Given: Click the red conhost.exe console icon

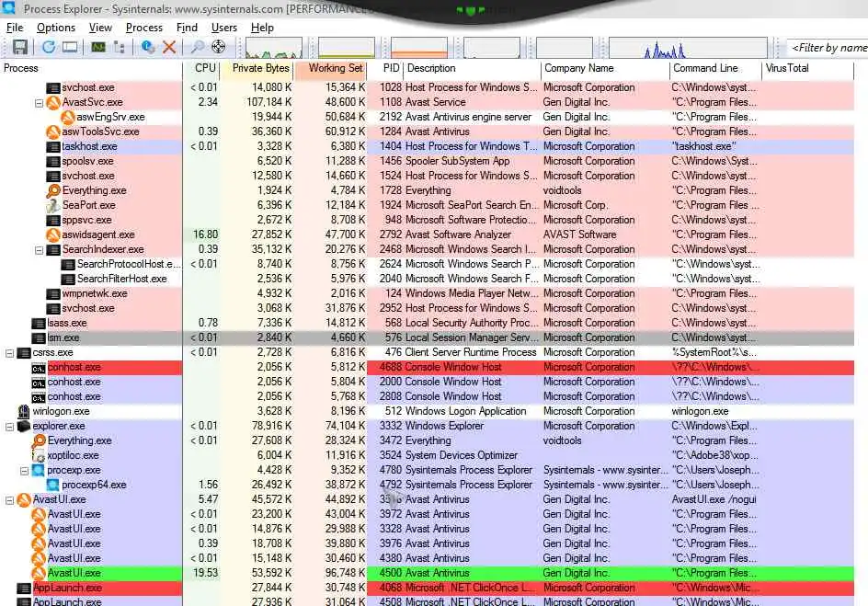Looking at the screenshot, I should (x=39, y=368).
